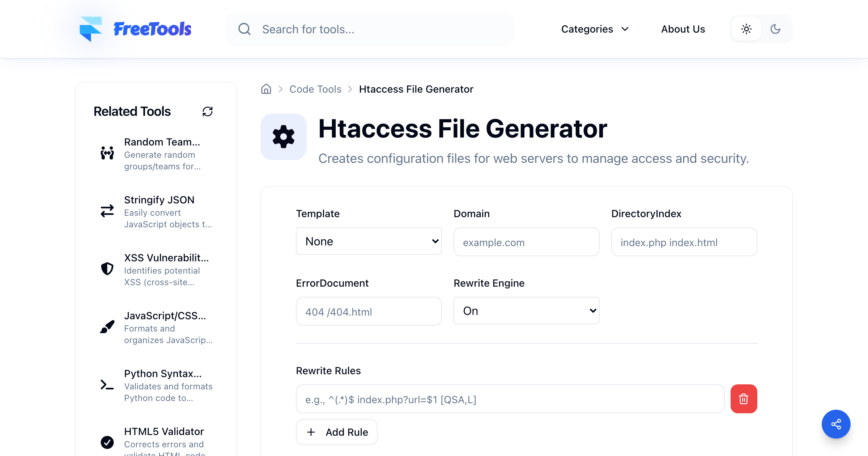Click the Stringify JSON arrows icon

tap(107, 211)
